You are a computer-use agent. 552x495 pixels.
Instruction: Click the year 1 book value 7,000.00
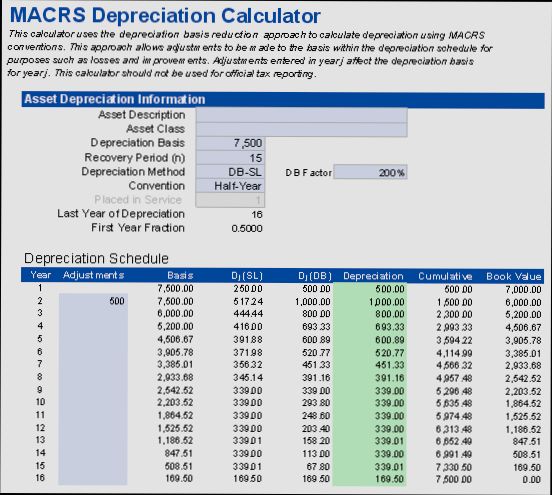click(x=523, y=289)
